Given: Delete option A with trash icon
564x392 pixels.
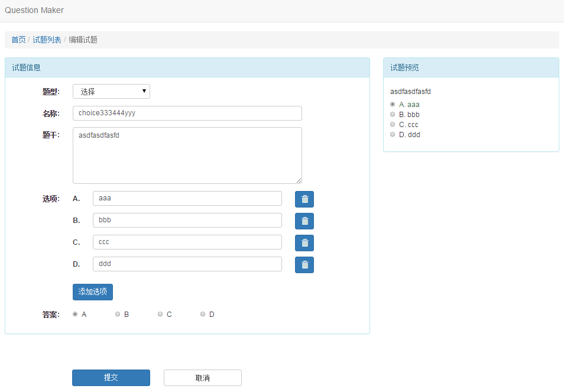Looking at the screenshot, I should pos(304,199).
